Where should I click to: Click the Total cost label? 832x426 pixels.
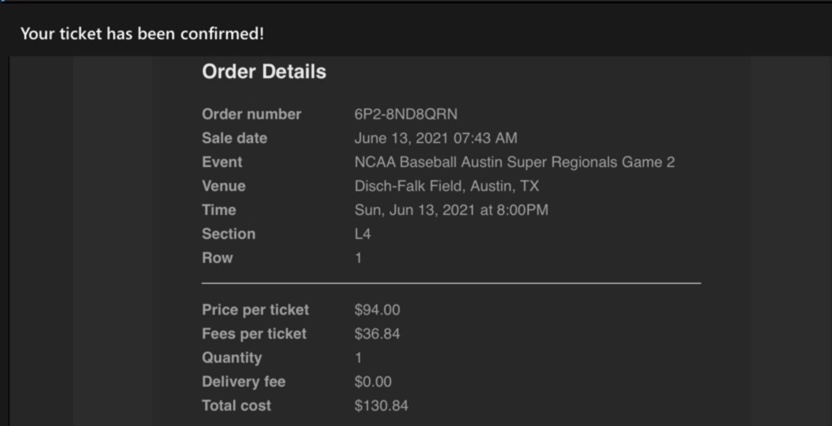coord(236,406)
